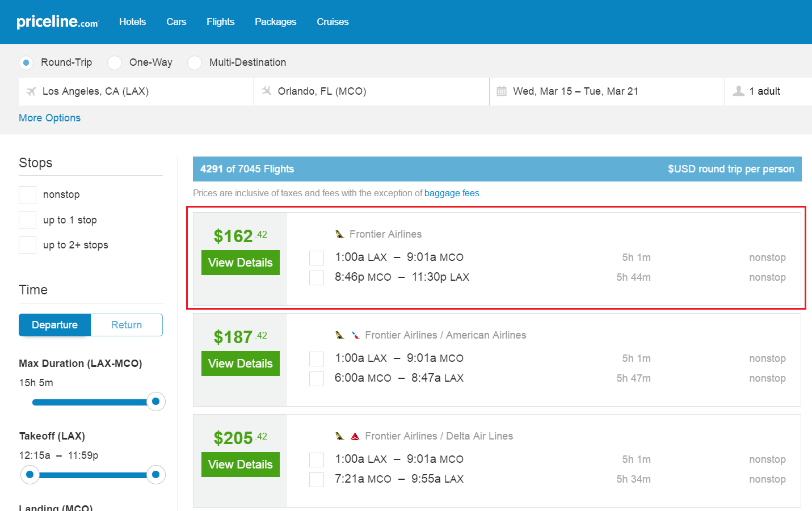The image size is (812, 511).
Task: Click the priceline.com logo
Action: click(57, 22)
